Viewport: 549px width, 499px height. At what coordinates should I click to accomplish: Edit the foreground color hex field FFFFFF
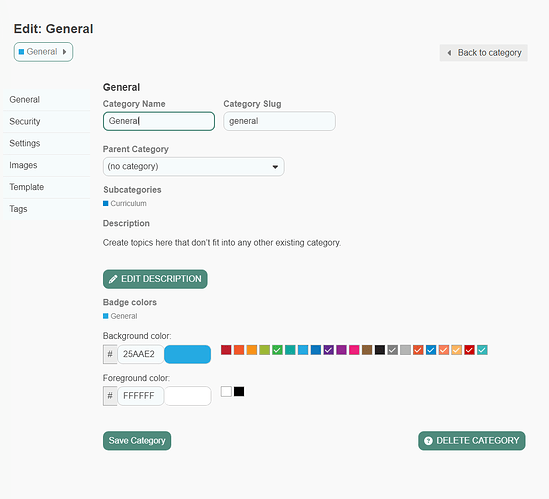tap(140, 396)
